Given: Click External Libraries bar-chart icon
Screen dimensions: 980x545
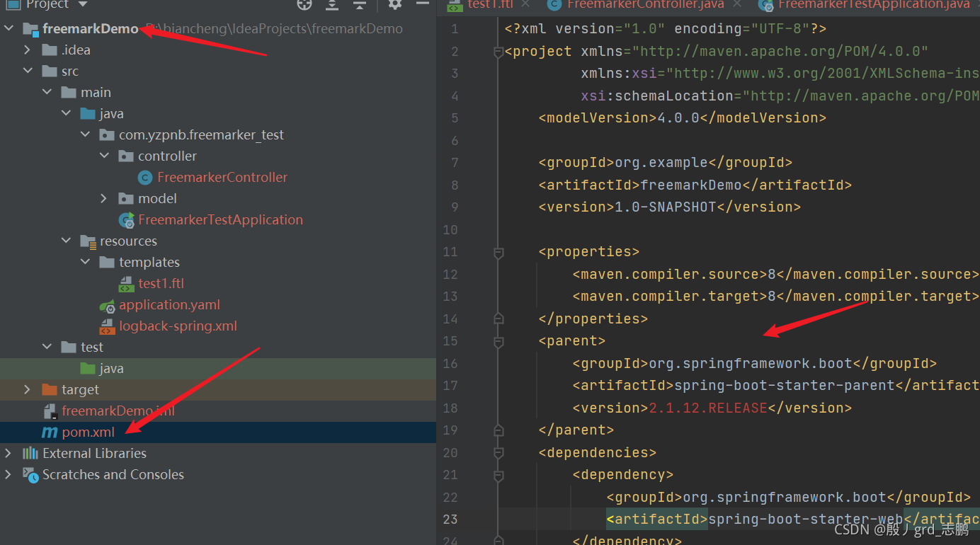Looking at the screenshot, I should [x=30, y=454].
